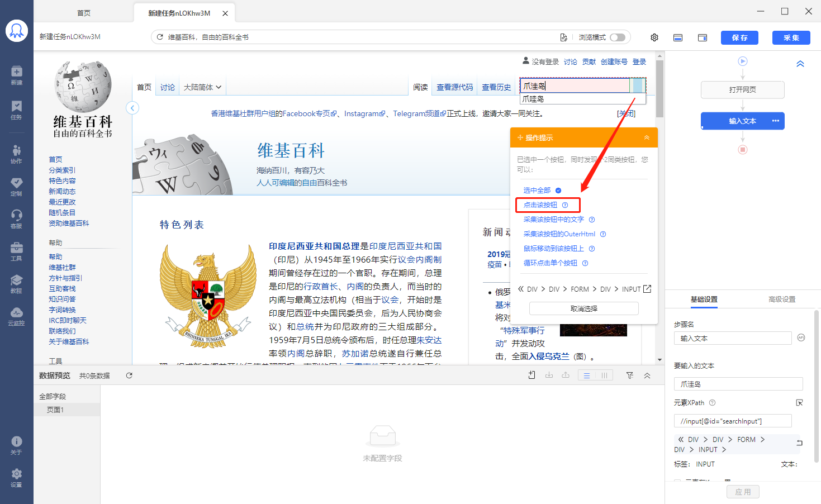Collapse the Wikipedia sidebar with the round arrow
821x504 pixels.
132,108
